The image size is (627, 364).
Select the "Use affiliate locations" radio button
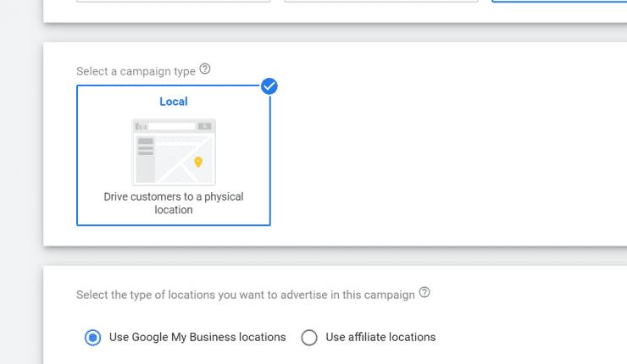[x=309, y=338]
